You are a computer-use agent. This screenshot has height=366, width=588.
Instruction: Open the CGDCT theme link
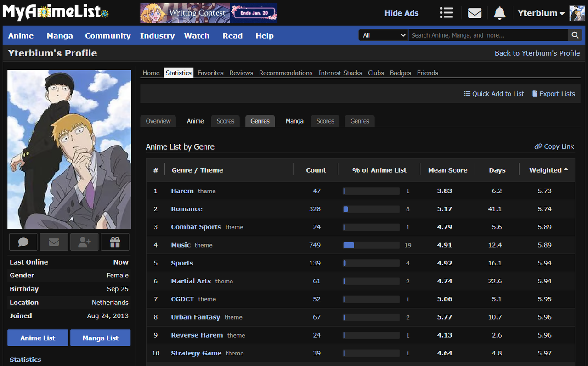[x=182, y=299]
